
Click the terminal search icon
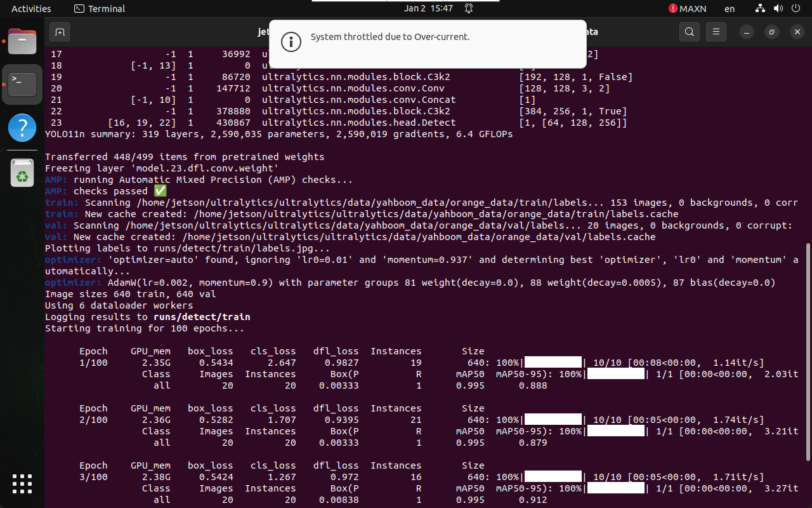(689, 32)
